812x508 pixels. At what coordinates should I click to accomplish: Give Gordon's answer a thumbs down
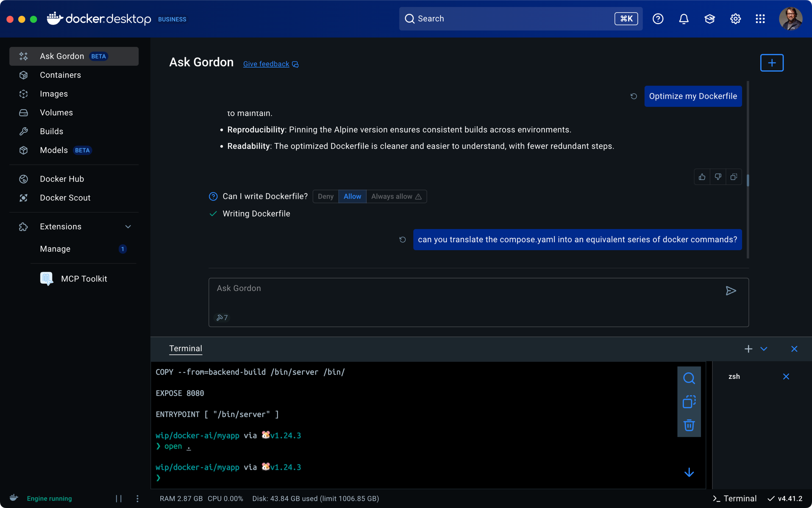718,177
